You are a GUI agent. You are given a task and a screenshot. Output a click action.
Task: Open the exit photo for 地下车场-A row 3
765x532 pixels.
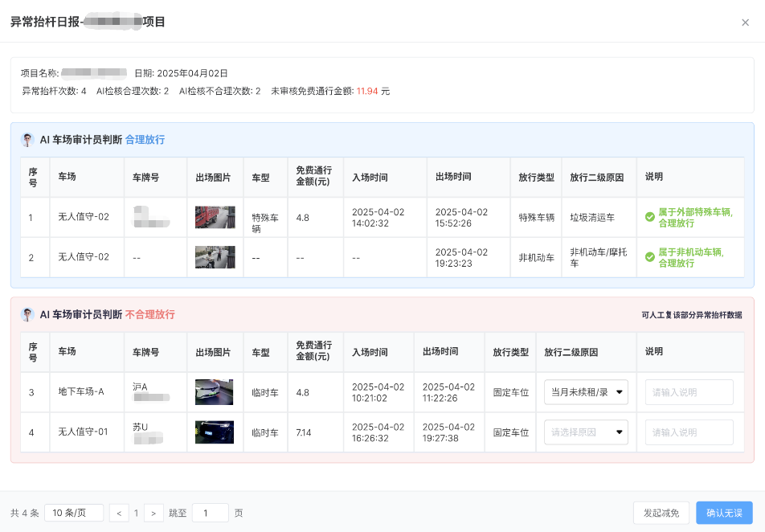click(x=215, y=392)
